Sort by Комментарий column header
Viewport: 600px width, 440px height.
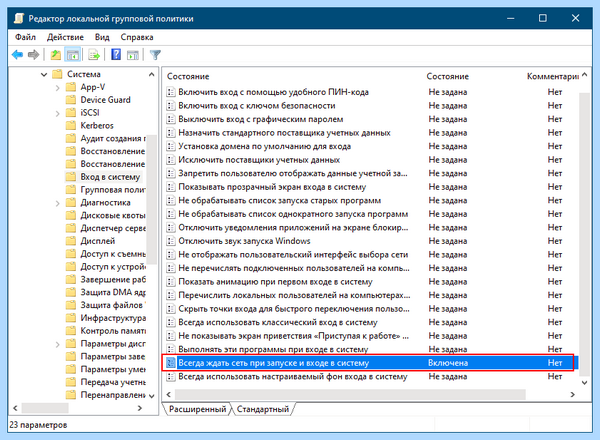(x=553, y=77)
